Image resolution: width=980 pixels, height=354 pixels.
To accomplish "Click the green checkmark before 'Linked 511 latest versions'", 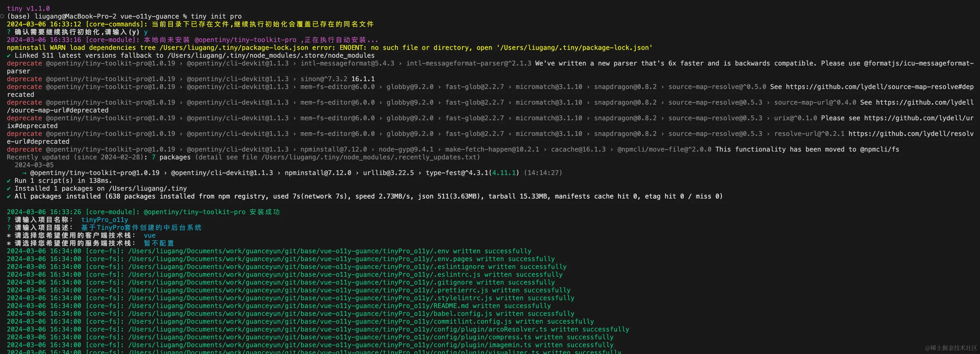I will point(9,55).
